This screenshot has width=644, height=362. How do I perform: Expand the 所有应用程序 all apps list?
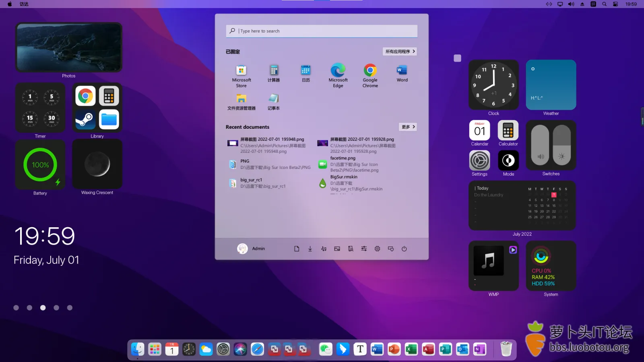click(400, 51)
